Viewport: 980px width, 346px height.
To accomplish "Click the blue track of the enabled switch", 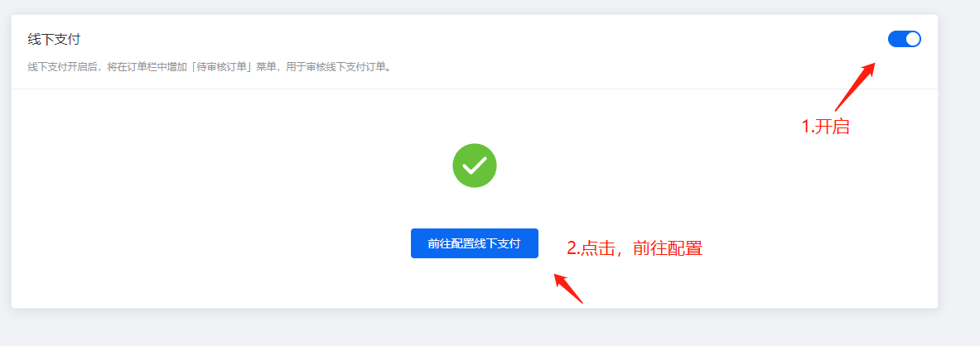I will (896, 39).
